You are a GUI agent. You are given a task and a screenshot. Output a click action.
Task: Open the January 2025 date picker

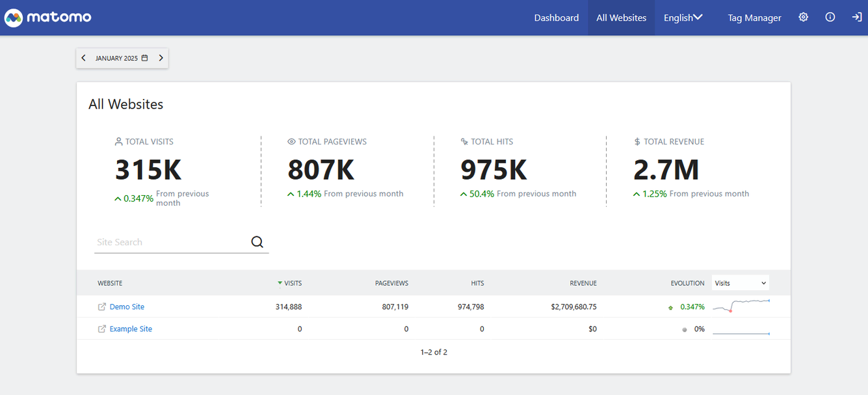coord(117,58)
